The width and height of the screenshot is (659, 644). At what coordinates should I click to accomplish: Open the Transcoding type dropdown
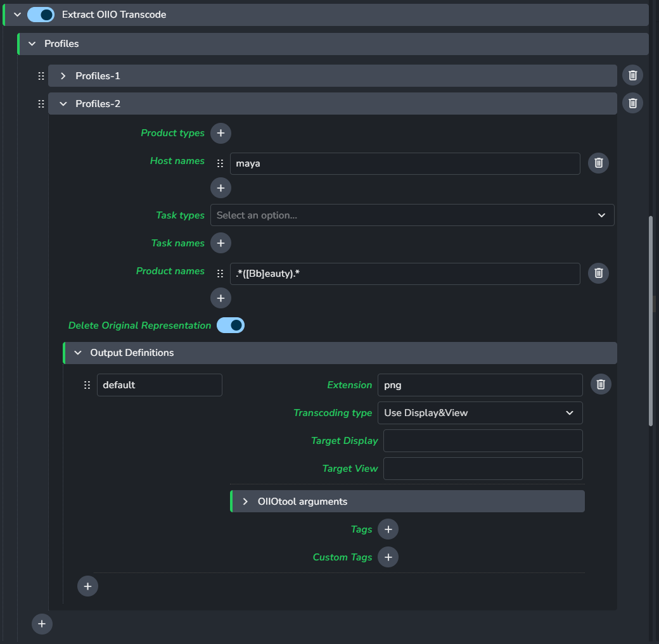coord(480,413)
